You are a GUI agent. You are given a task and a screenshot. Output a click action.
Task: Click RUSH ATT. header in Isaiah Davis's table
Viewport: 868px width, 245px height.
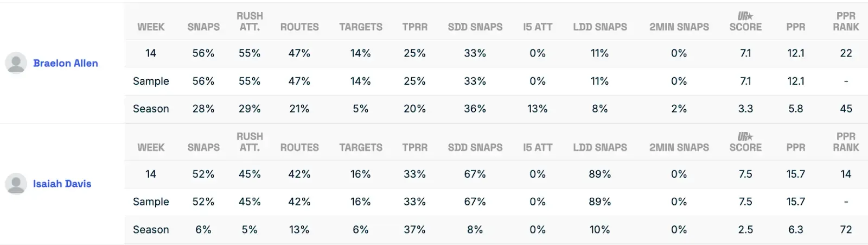point(250,142)
